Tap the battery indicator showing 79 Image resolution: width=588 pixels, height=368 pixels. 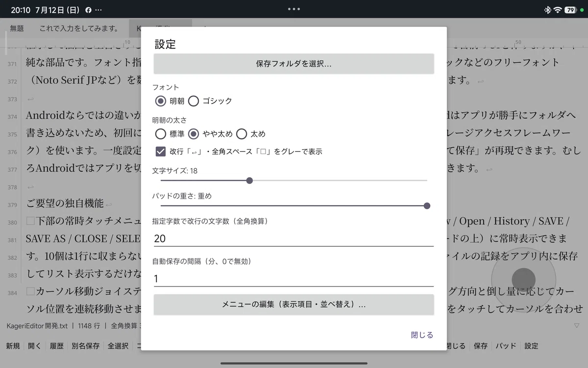point(572,10)
